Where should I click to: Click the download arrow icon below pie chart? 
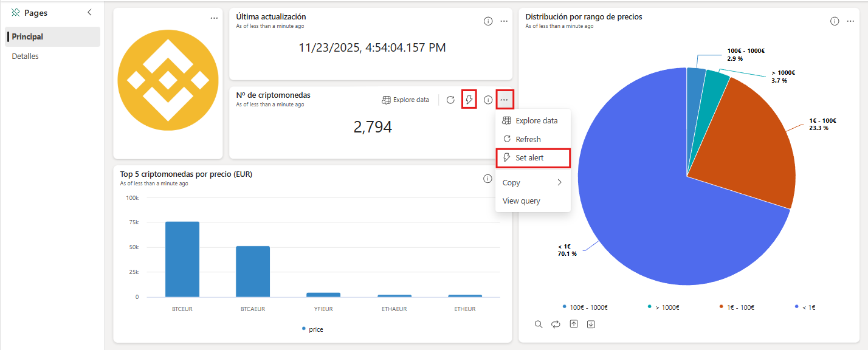click(x=591, y=324)
